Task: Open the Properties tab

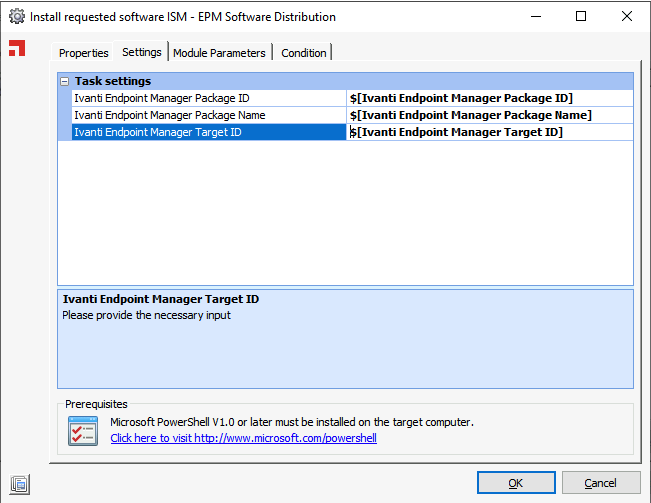Action: (x=83, y=53)
